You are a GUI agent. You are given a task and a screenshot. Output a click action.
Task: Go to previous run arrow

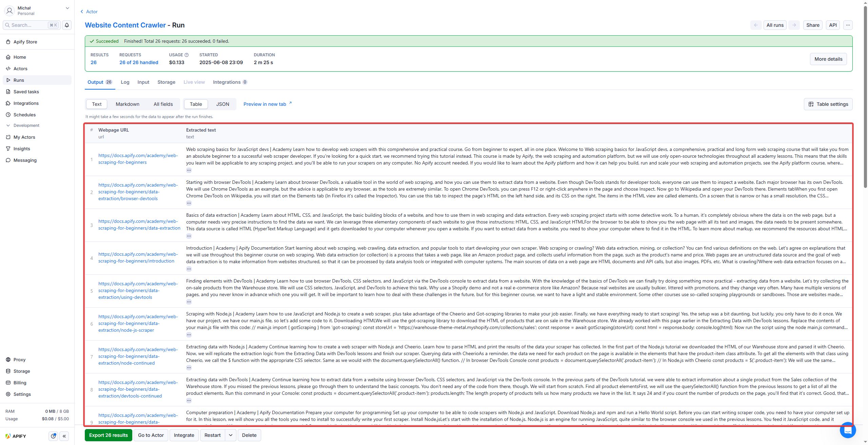[x=756, y=25]
